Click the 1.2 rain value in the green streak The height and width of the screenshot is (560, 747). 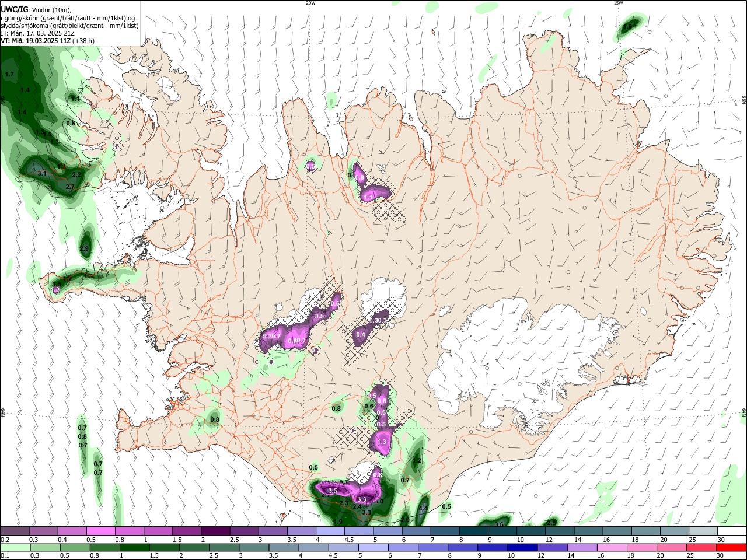click(417, 461)
